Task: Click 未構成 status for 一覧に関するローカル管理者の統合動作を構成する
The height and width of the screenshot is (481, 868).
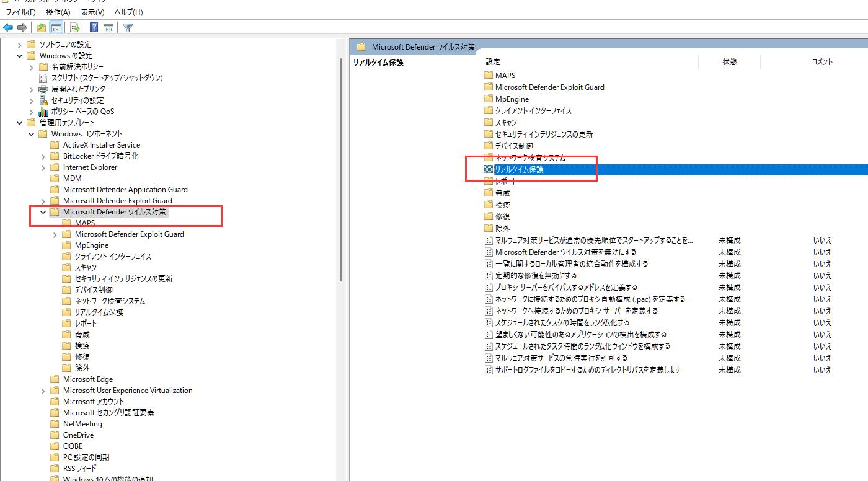Action: point(729,264)
